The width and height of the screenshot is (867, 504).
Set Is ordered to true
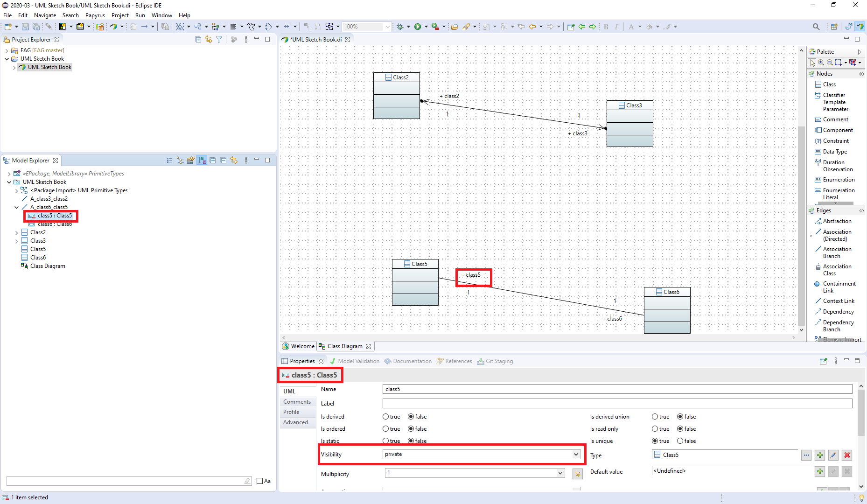click(x=386, y=429)
